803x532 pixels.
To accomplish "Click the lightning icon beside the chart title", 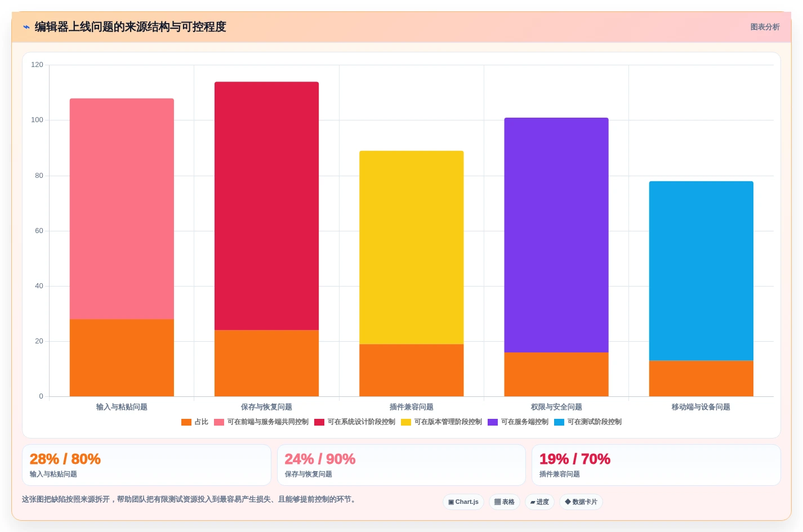I will click(26, 27).
